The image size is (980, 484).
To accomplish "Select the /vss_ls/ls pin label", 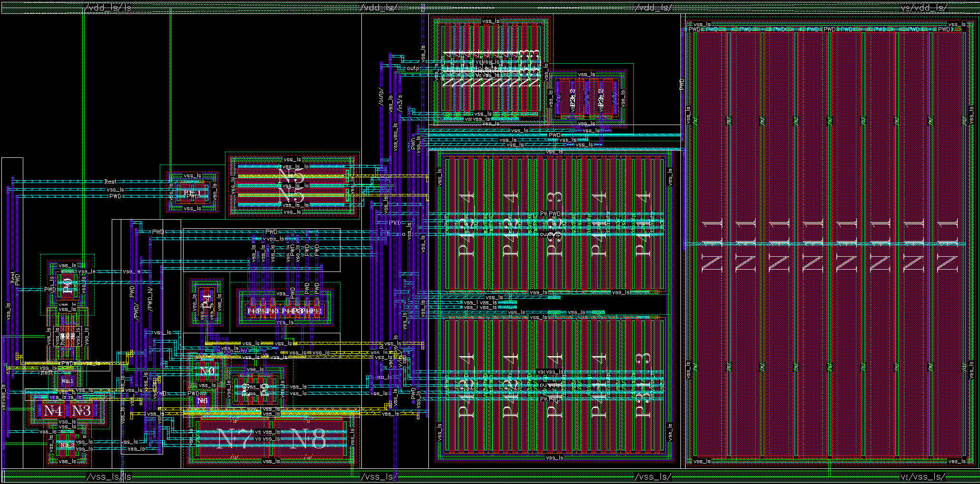I will [x=109, y=476].
